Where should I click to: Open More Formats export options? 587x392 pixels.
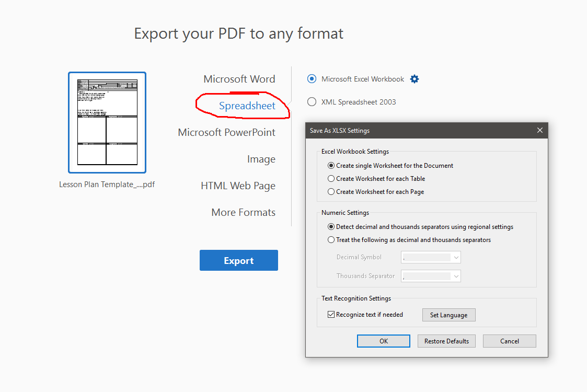243,213
